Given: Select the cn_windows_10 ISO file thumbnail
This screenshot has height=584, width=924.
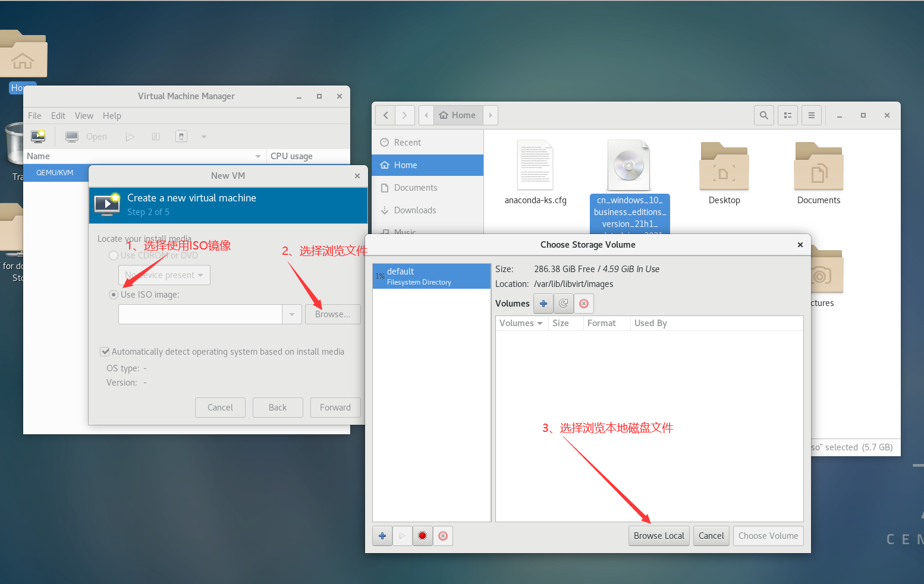Looking at the screenshot, I should point(629,165).
